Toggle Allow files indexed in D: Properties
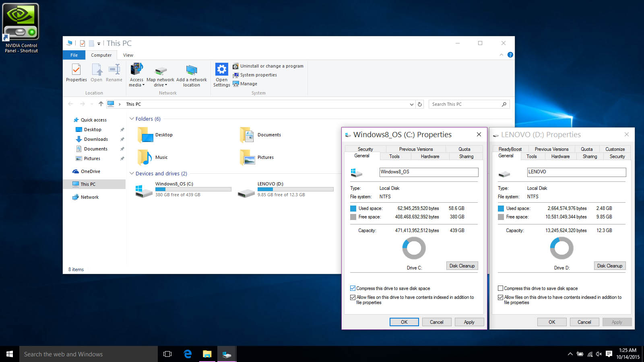This screenshot has height=362, width=644. click(500, 297)
